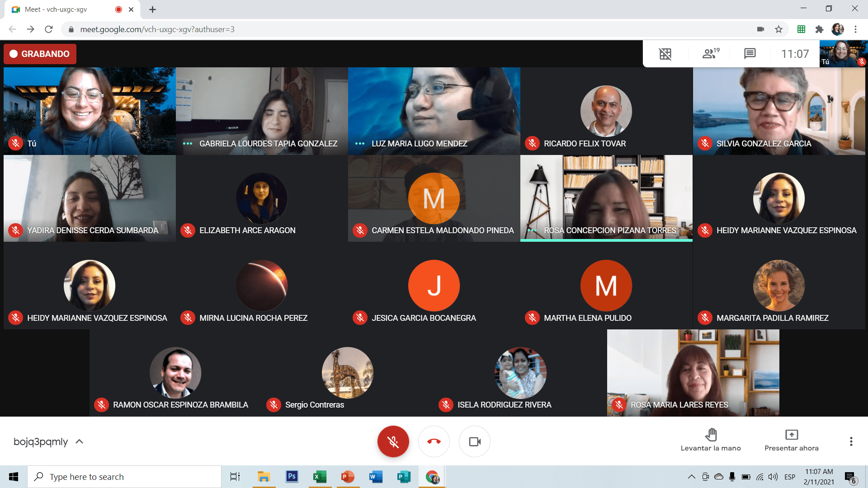Open the Windows Start menu
The image size is (868, 488).
click(14, 477)
